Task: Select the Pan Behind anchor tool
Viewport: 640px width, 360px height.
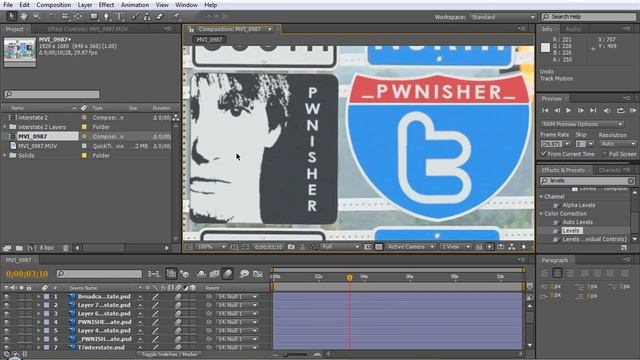Action: [78, 16]
